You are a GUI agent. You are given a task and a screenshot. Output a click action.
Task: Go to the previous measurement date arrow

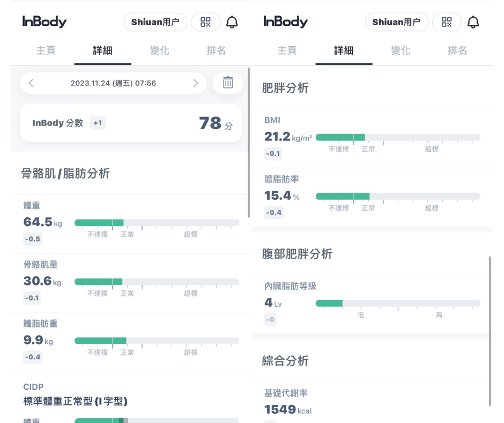[x=31, y=83]
